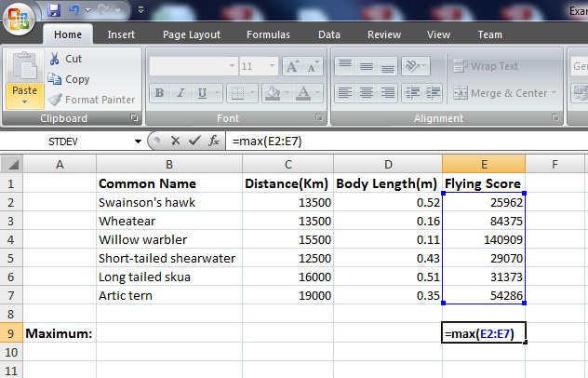Open the Data tab
This screenshot has width=588, height=378.
[x=329, y=34]
